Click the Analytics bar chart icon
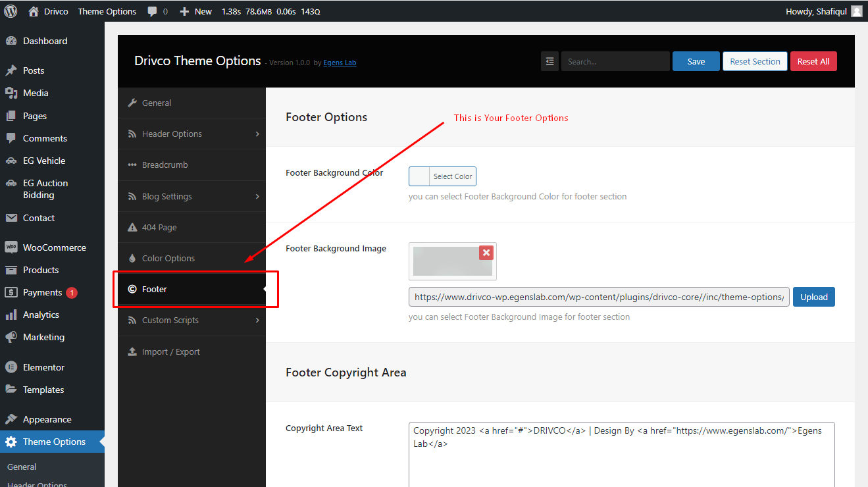 (11, 315)
